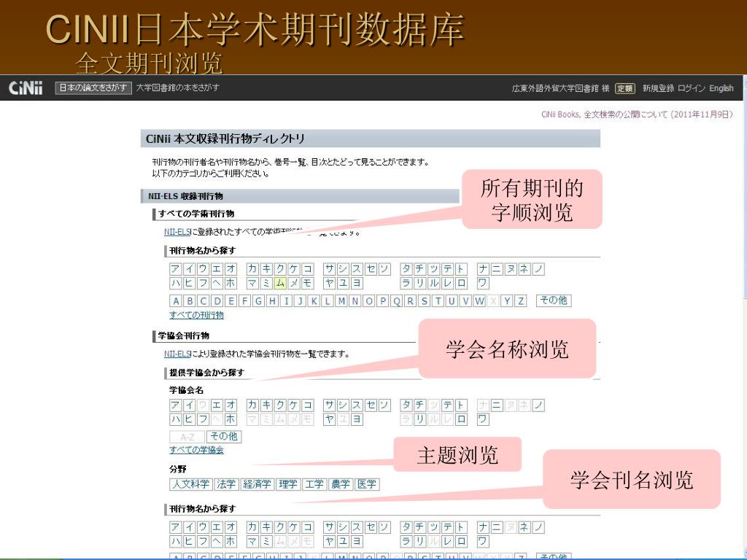Open the 定額 badge in the header
The height and width of the screenshot is (560, 747).
[x=625, y=88]
